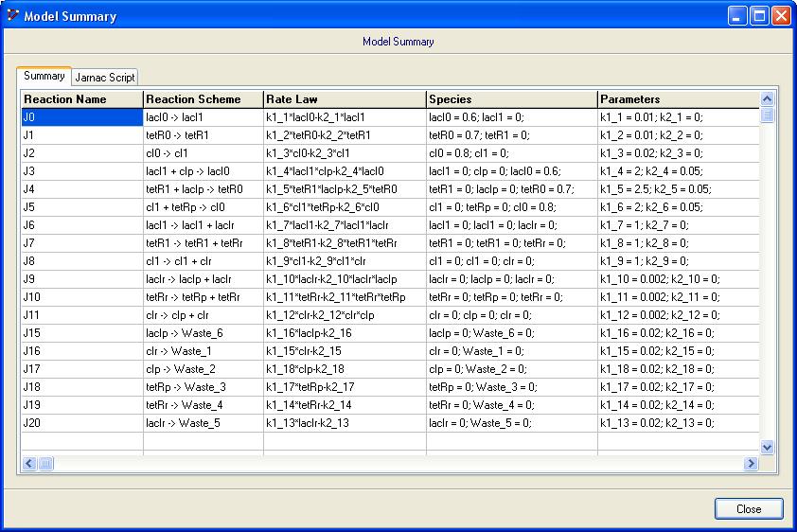Click the application icon in title bar

pos(11,15)
